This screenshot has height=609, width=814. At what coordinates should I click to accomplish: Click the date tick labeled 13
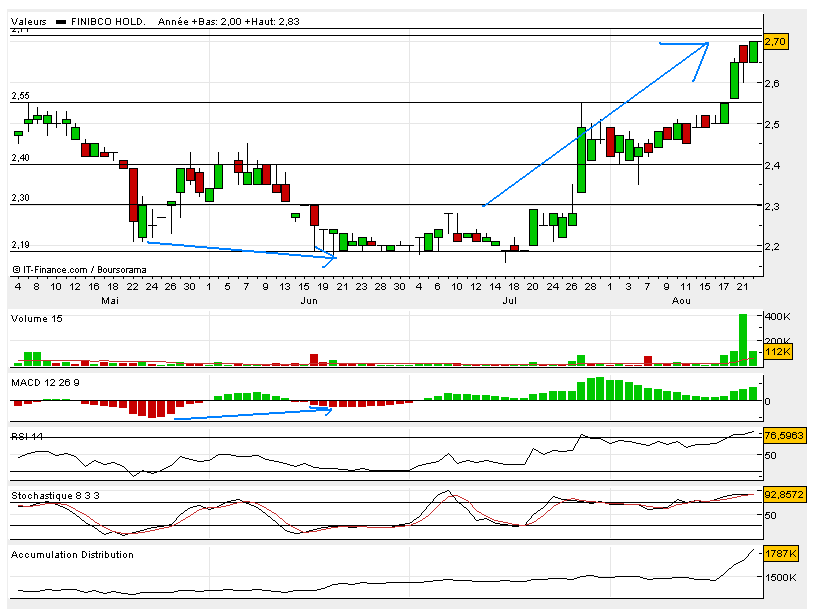tap(284, 287)
